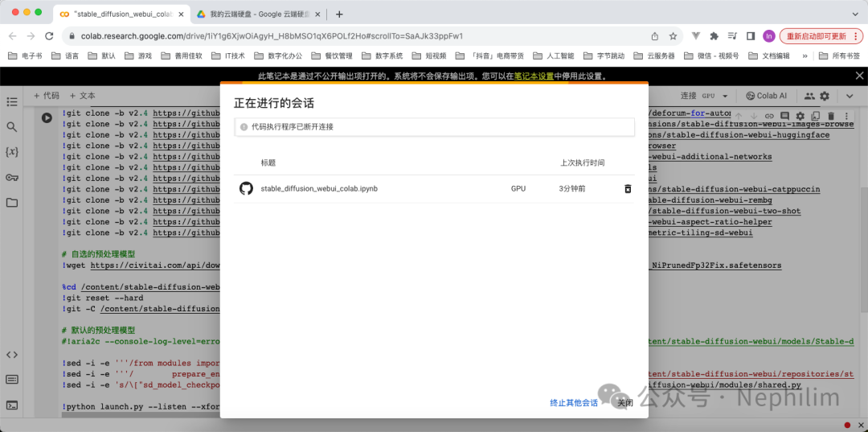
Task: Add a code cell with + 代码
Action: (x=47, y=96)
